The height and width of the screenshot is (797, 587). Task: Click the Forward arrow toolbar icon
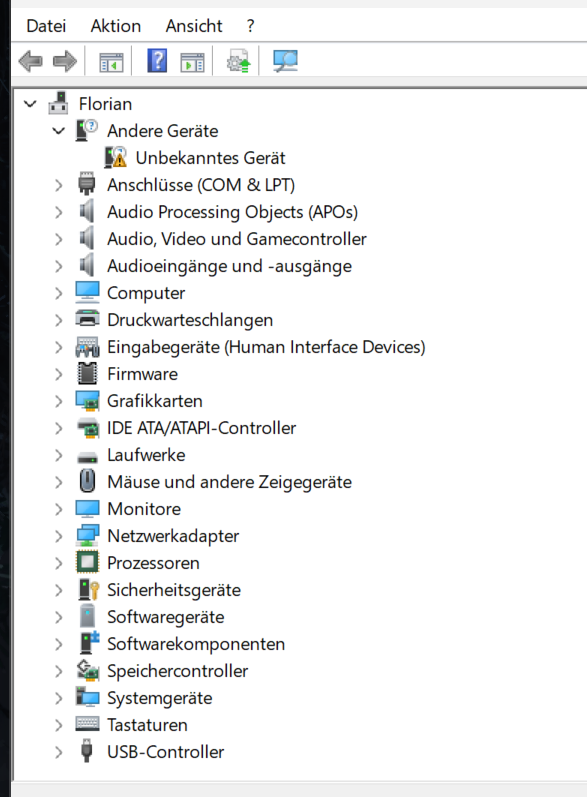[65, 61]
